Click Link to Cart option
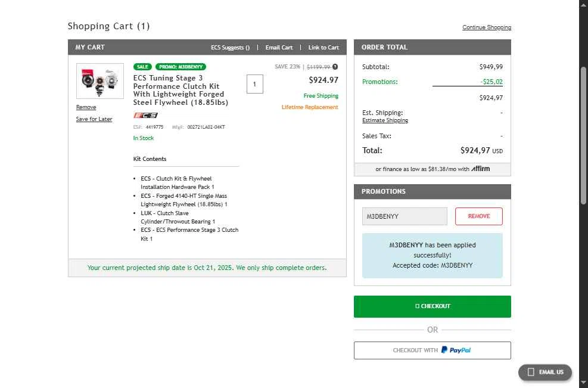Image resolution: width=588 pixels, height=388 pixels. 323,48
